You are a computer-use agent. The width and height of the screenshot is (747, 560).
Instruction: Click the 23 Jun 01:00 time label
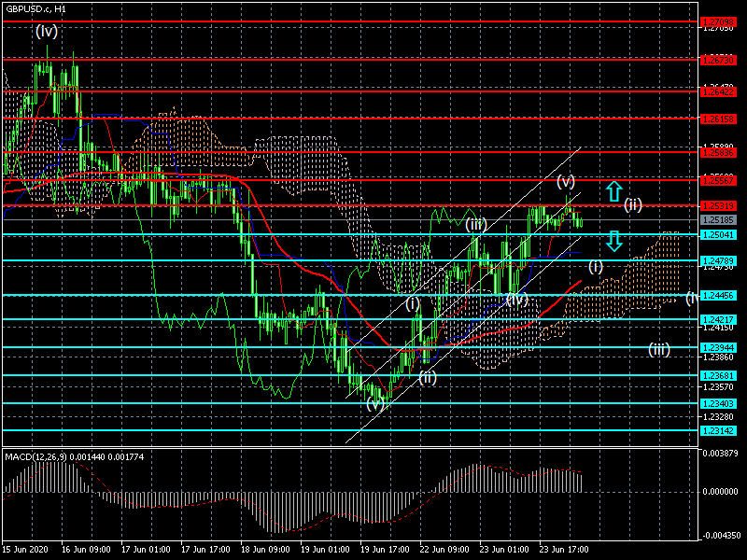(x=504, y=549)
